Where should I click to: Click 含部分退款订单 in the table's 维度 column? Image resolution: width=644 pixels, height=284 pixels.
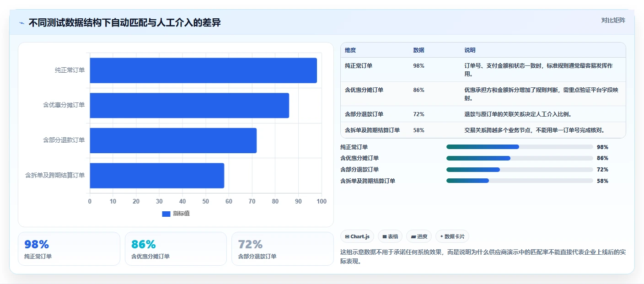(x=364, y=114)
